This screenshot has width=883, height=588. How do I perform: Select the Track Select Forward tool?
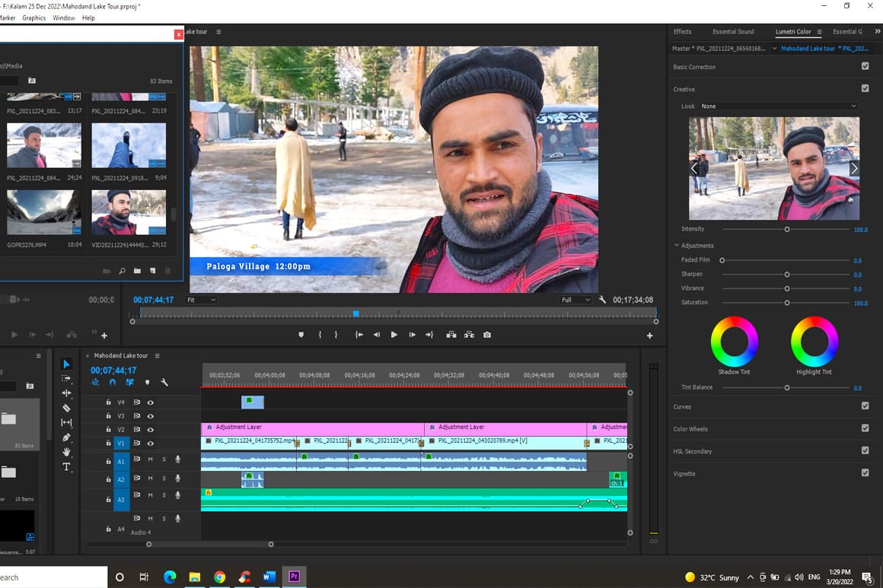point(66,379)
